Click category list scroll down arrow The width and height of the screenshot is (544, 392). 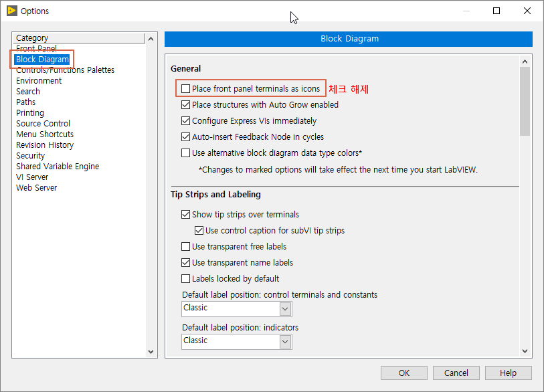(x=151, y=351)
